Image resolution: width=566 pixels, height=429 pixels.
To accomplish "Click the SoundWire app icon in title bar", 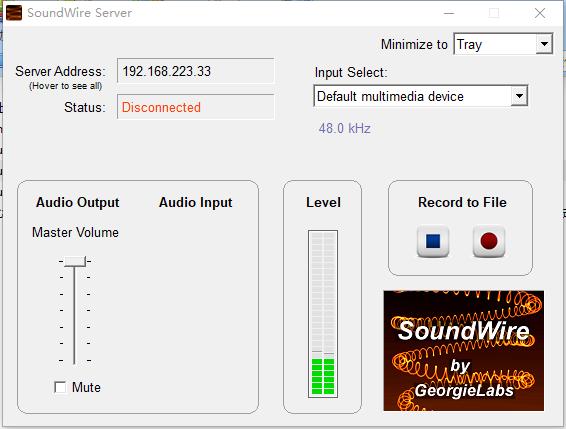I will point(14,13).
